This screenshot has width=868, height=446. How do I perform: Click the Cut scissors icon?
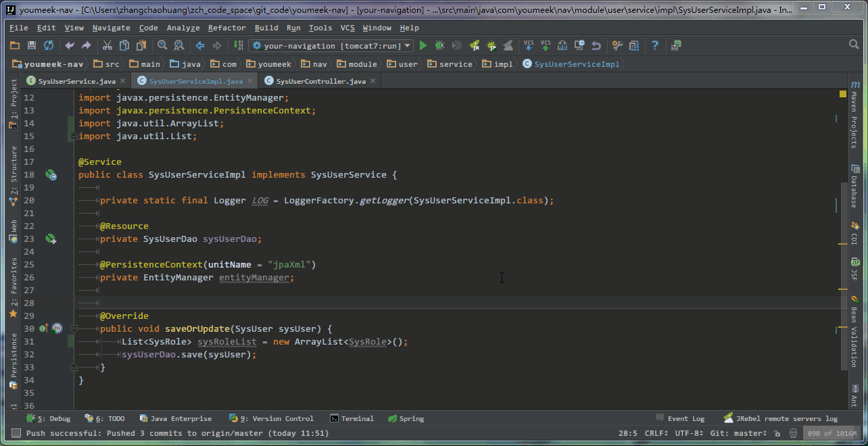point(107,45)
